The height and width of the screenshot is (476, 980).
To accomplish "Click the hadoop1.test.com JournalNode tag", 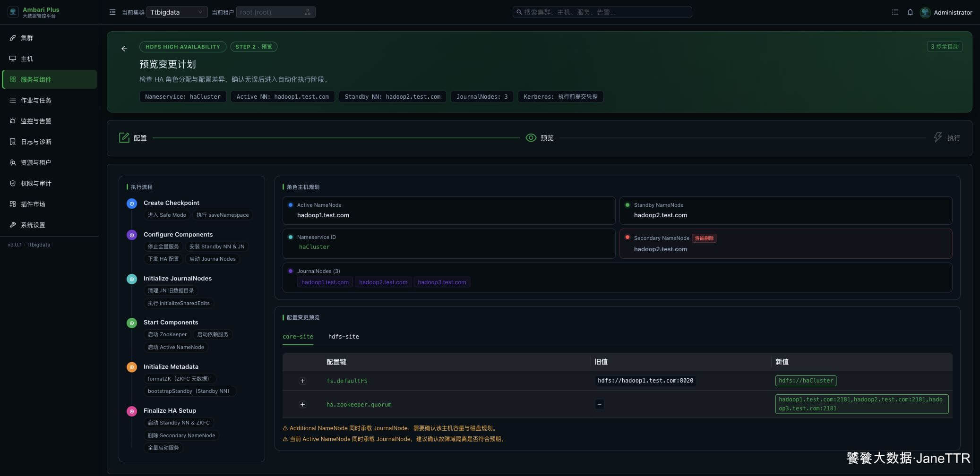I will tap(325, 282).
